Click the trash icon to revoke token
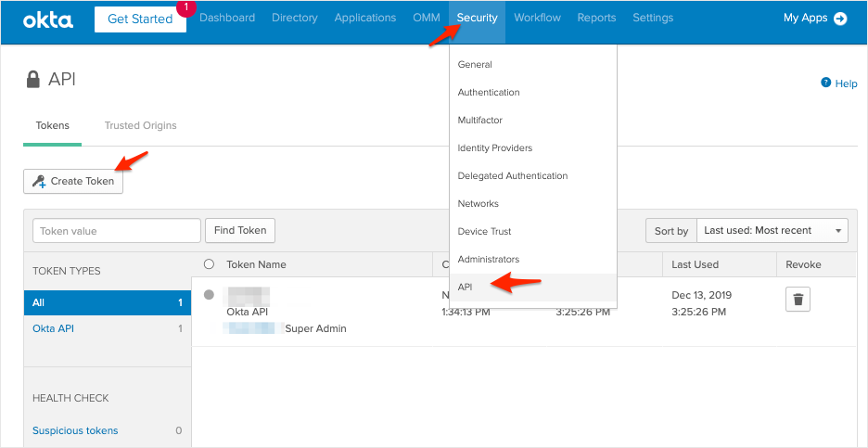Screen dimensions: 868x448 [798, 299]
